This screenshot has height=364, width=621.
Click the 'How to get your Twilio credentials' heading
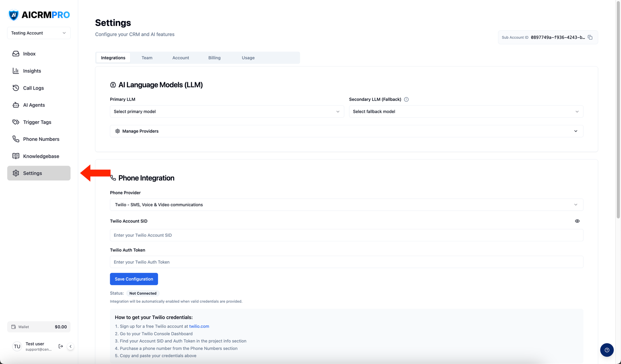point(154,317)
